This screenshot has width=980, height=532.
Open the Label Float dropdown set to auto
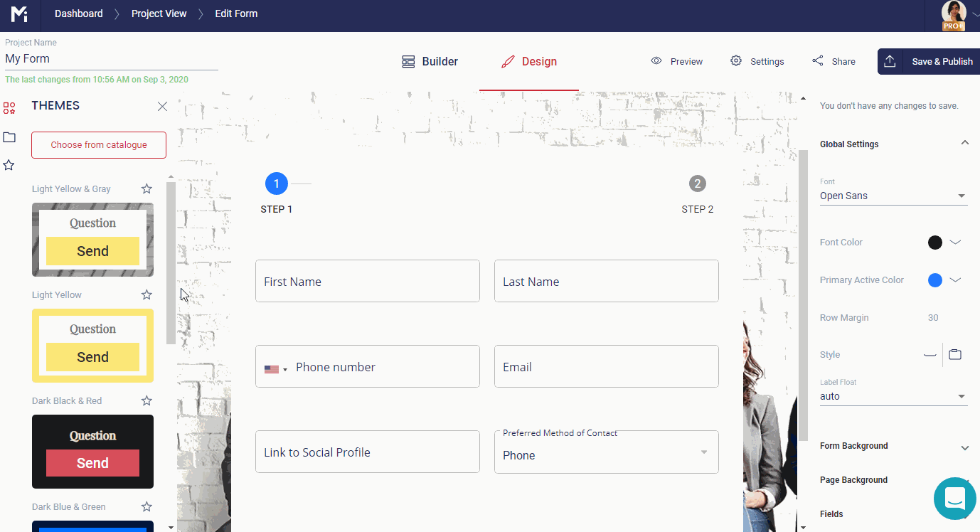tap(894, 396)
